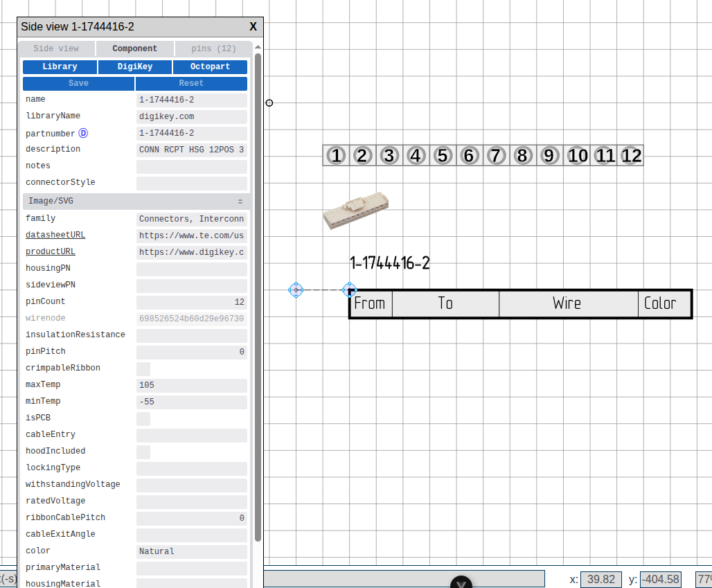
Task: Open the datasheetURL link
Action: coord(55,234)
